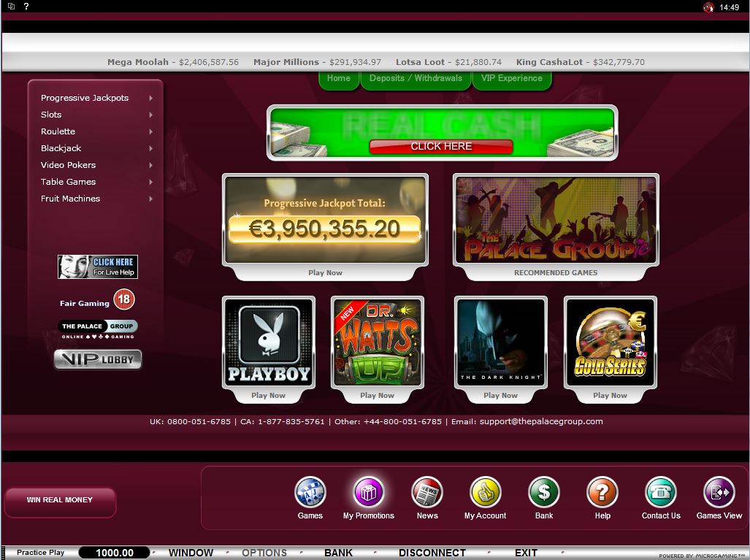Expand the Blackjack submenu arrow
750x560 pixels.
pos(150,148)
